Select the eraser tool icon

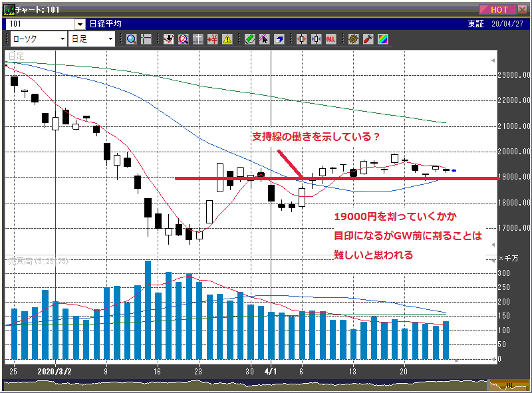click(279, 39)
